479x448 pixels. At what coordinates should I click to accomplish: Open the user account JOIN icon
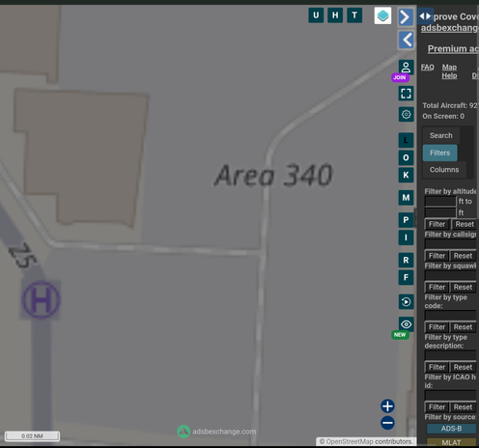(406, 68)
